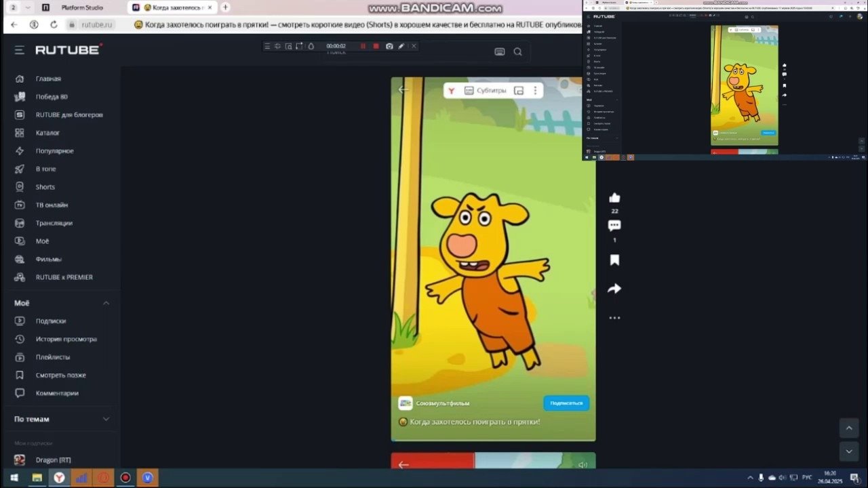Reload the page in browser
The height and width of the screenshot is (488, 868).
click(x=54, y=24)
